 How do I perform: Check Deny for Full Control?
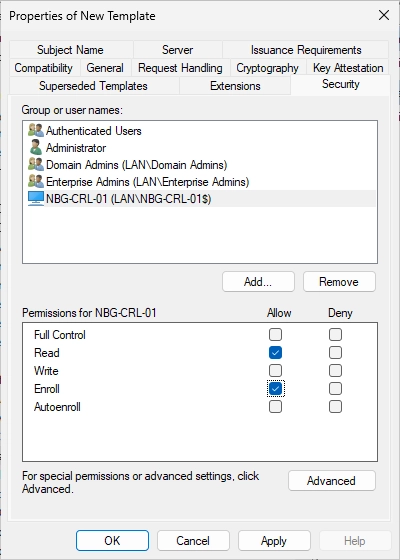click(335, 335)
